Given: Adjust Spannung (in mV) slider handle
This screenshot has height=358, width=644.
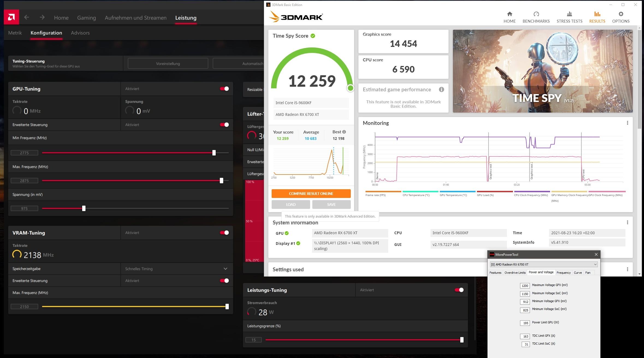Looking at the screenshot, I should (x=84, y=208).
